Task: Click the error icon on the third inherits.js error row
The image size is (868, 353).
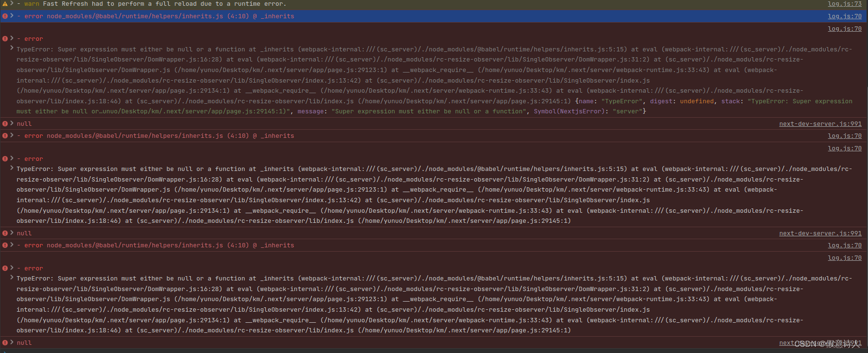Action: point(5,245)
